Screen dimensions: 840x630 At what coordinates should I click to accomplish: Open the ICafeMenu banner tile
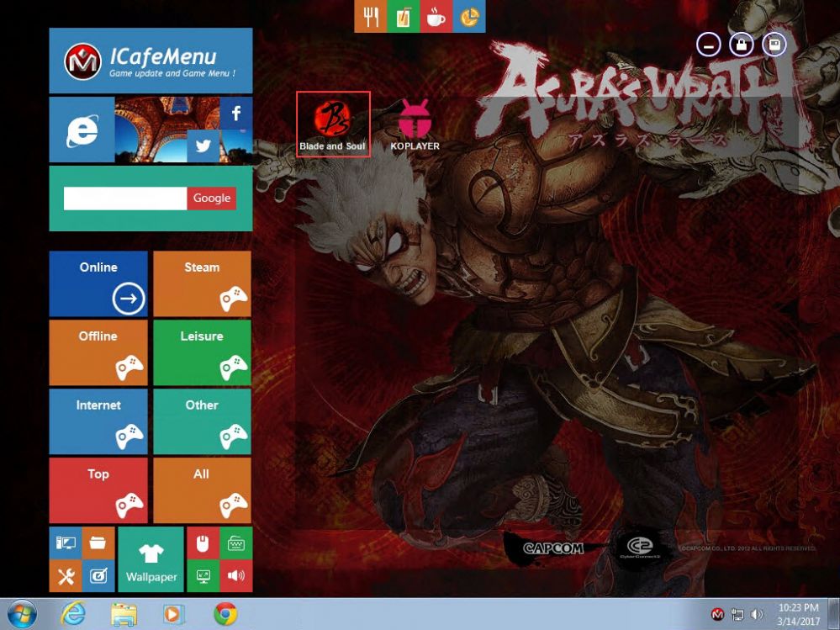[151, 61]
